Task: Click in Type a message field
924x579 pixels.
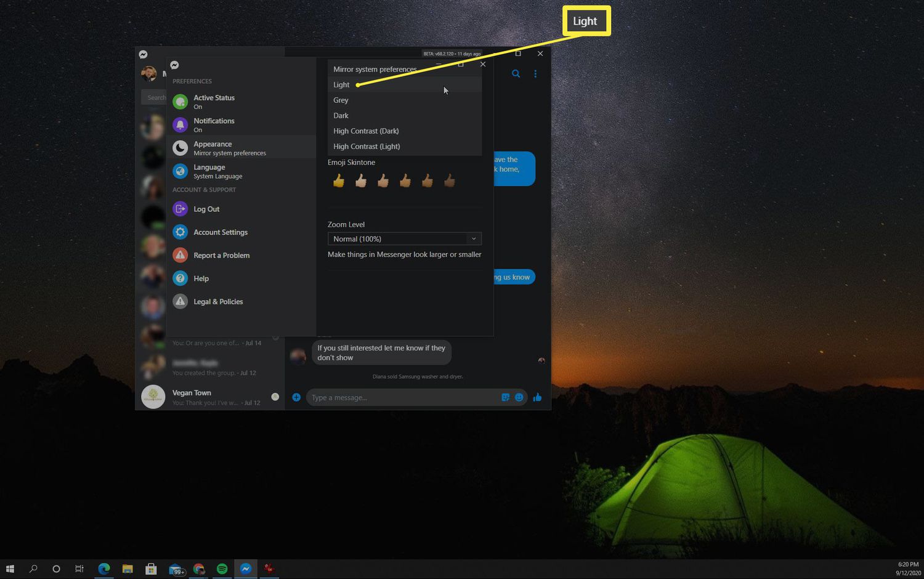Action: [x=403, y=397]
